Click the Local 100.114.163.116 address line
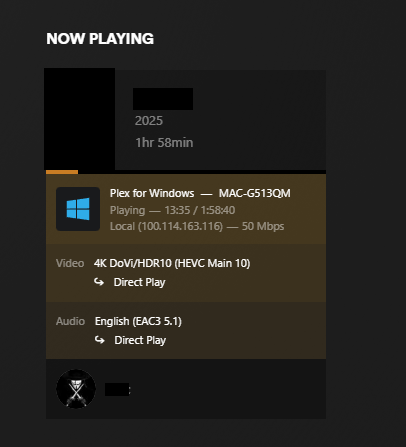 [166, 226]
